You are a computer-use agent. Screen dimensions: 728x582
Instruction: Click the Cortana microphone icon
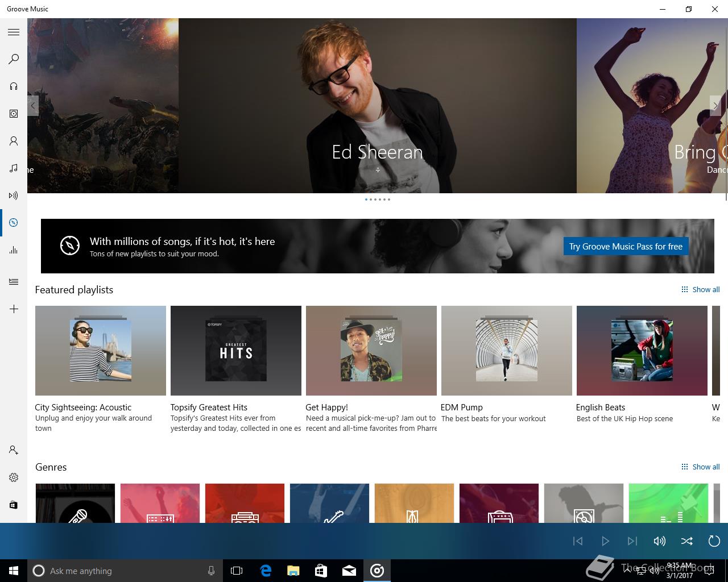211,571
